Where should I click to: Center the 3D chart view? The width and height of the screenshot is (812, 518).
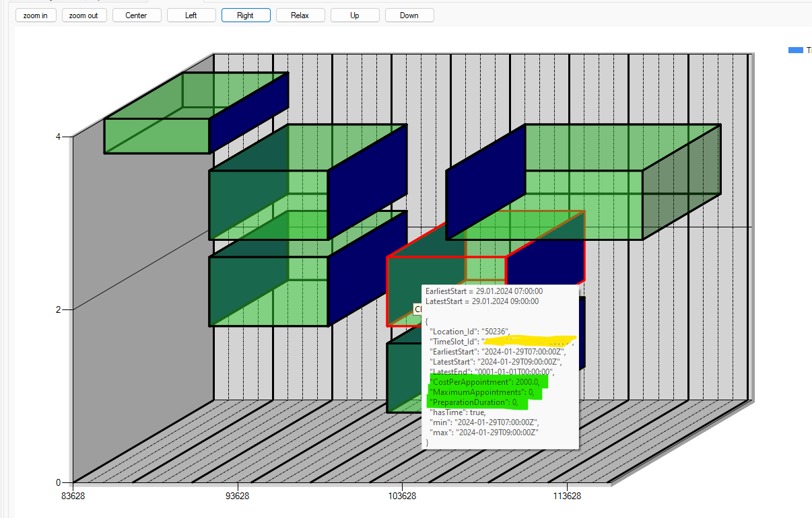click(x=137, y=15)
